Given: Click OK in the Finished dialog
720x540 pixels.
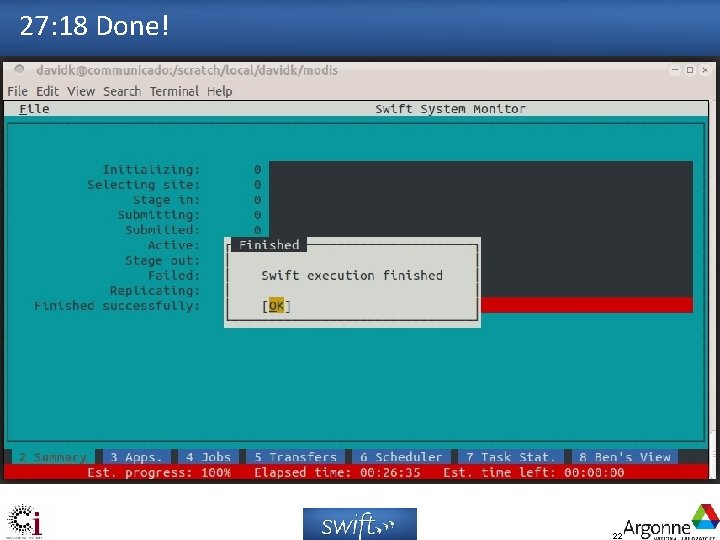Looking at the screenshot, I should pyautogui.click(x=276, y=306).
